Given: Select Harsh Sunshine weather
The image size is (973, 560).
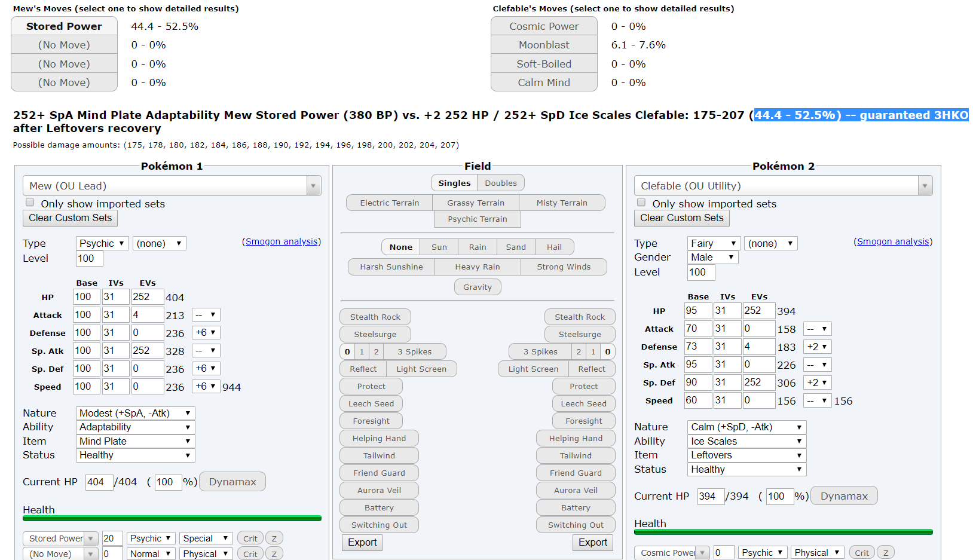Looking at the screenshot, I should (391, 267).
